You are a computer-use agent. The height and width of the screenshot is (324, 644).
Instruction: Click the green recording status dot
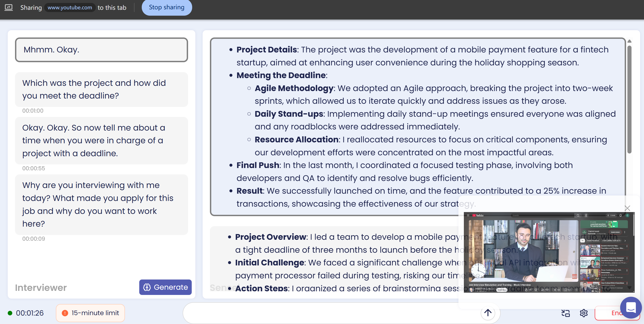[10, 313]
